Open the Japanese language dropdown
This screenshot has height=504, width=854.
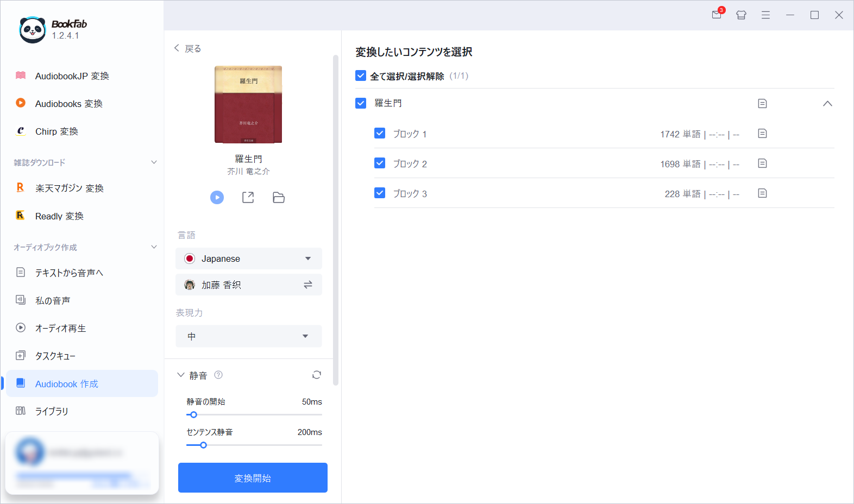[x=249, y=259]
